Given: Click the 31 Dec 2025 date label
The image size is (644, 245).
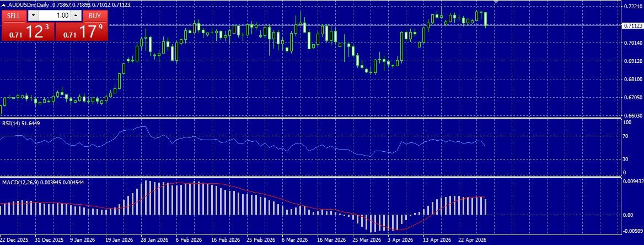Looking at the screenshot, I should pyautogui.click(x=49, y=239).
